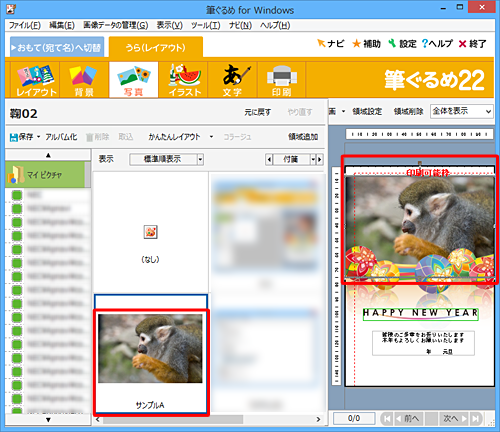Switch to おもて(宛て名)へ切替 tab

click(57, 47)
